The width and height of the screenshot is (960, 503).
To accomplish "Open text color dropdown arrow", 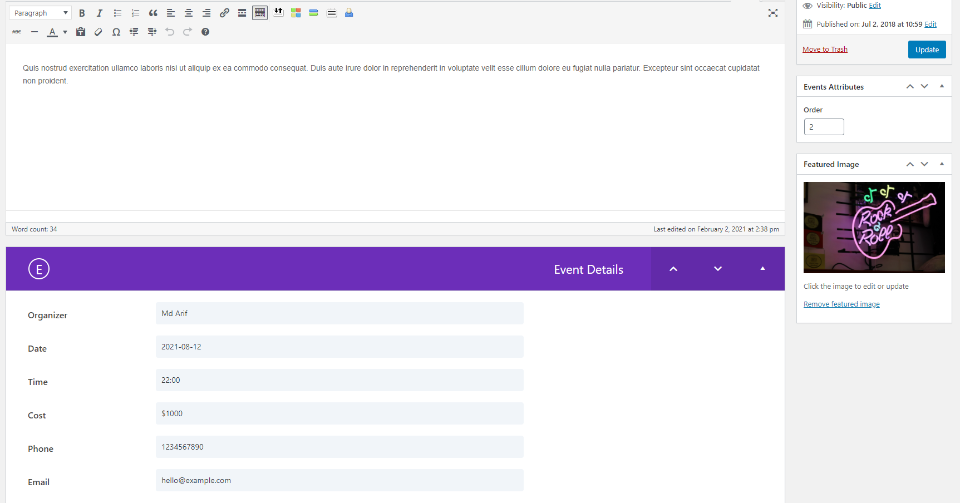I will (x=65, y=32).
